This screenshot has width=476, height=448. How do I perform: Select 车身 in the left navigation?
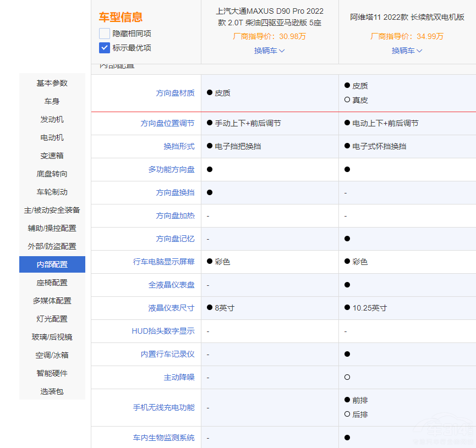coord(52,101)
